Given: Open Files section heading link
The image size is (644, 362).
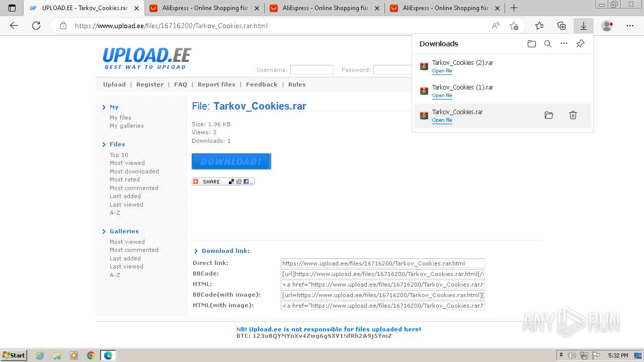Looking at the screenshot, I should (117, 144).
